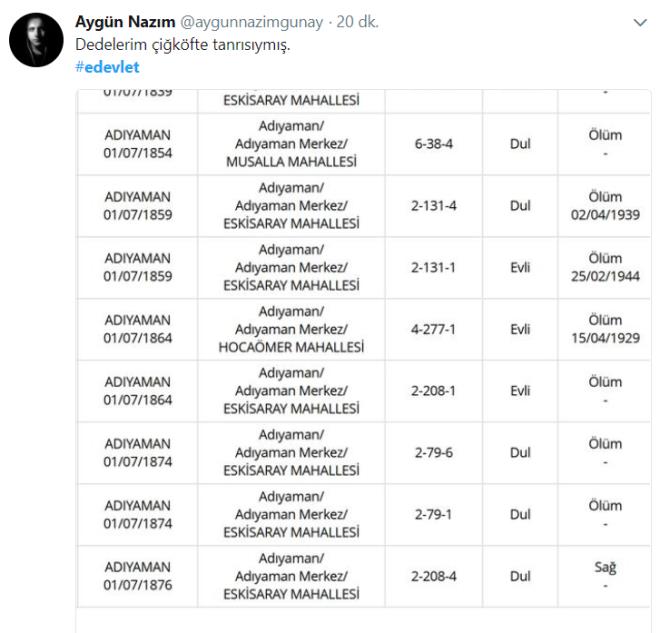
Task: Open the Aygün Nazım display name link
Action: (126, 22)
